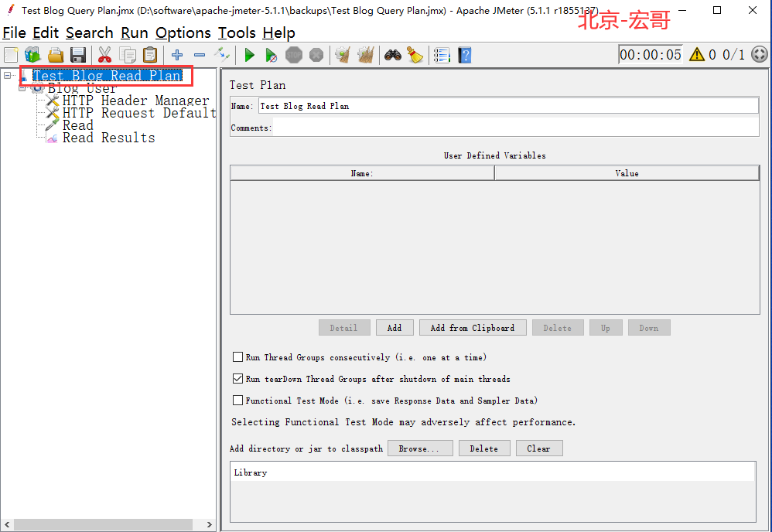This screenshot has height=532, width=772.
Task: Enable Functional Test Mode checkbox
Action: point(237,400)
